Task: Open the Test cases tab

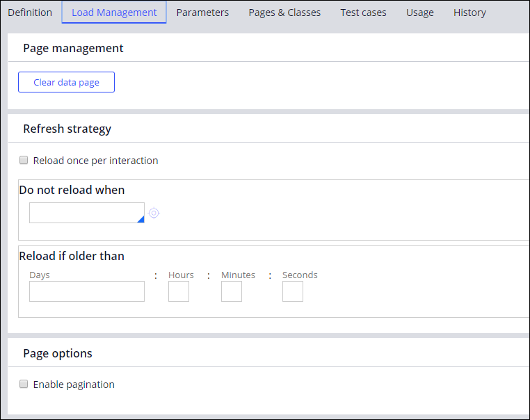Action: pos(363,13)
